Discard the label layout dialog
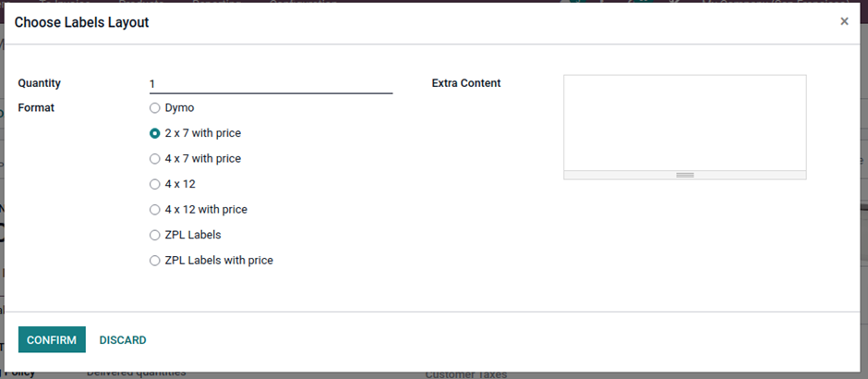The height and width of the screenshot is (379, 868). coord(123,340)
